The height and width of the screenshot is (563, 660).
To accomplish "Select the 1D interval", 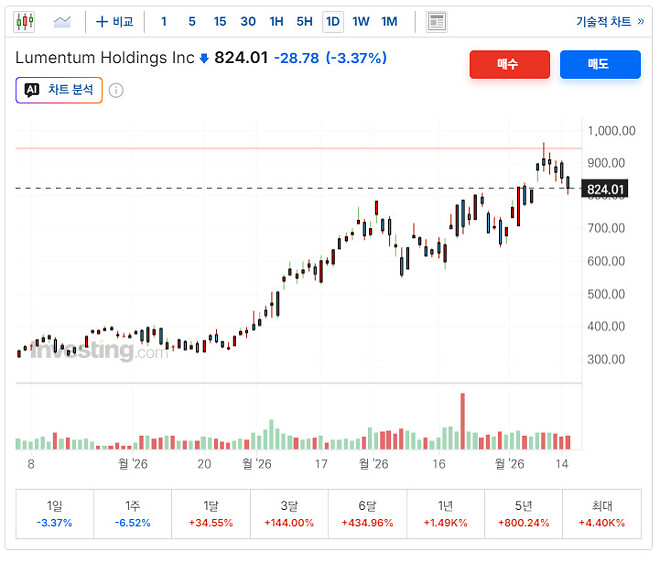I will click(x=333, y=21).
